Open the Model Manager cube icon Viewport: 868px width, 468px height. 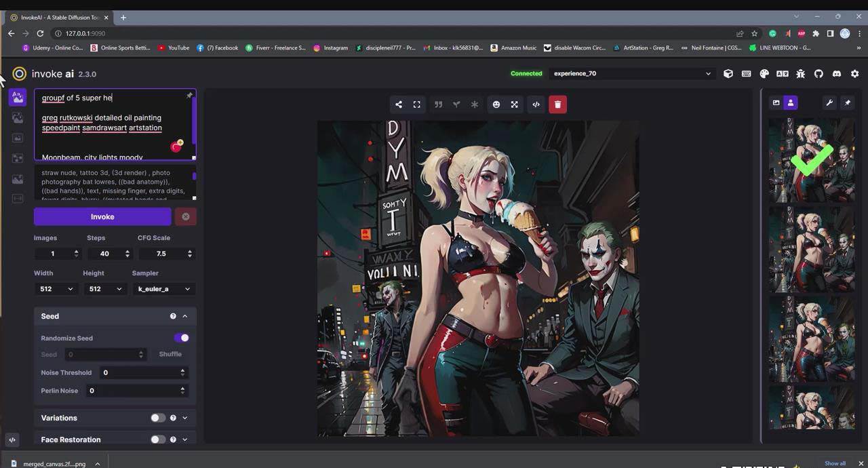(x=728, y=73)
